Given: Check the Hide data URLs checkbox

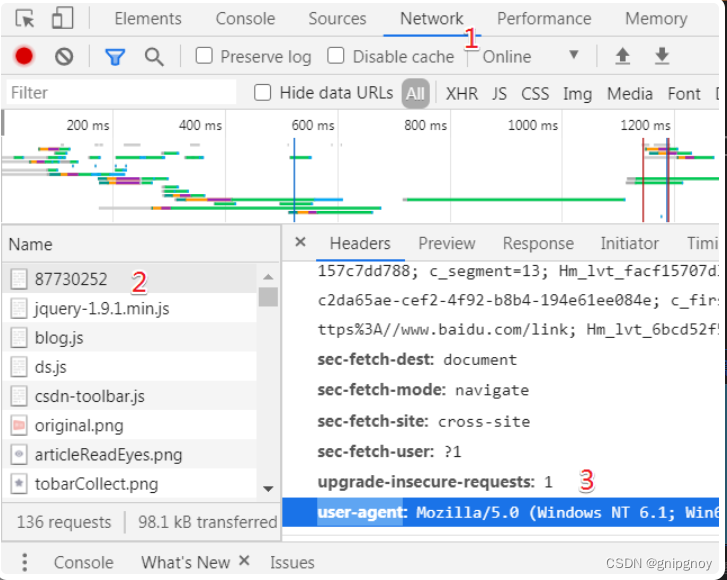Looking at the screenshot, I should pos(262,92).
